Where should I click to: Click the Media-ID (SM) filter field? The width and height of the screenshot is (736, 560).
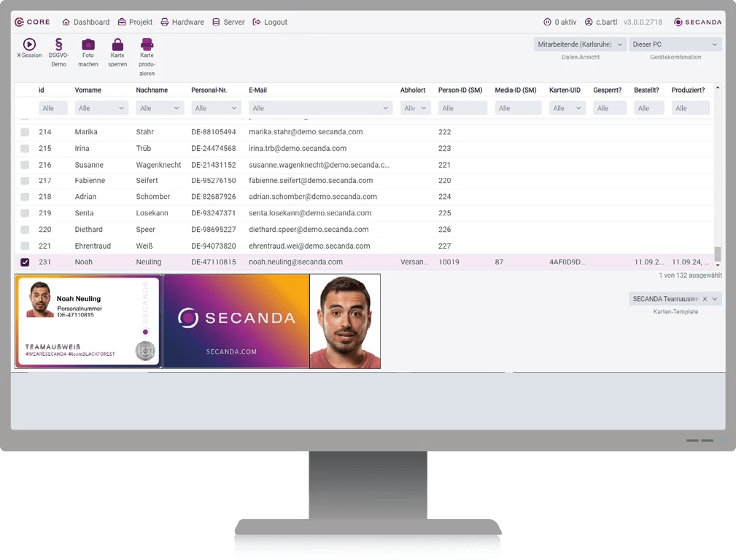click(x=518, y=108)
